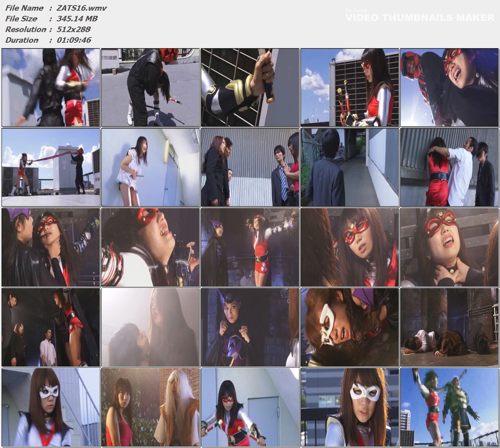Select thumbnail of masked woman holding batons by a fence
The width and height of the screenshot is (500, 448).
pos(350,87)
